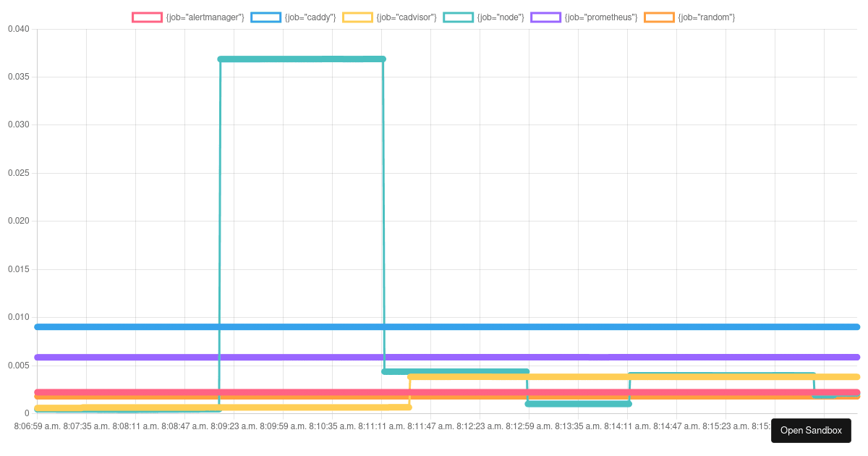The height and width of the screenshot is (456, 868).
Task: Click the 8:12:59 a.m. x-axis label
Action: click(x=530, y=426)
